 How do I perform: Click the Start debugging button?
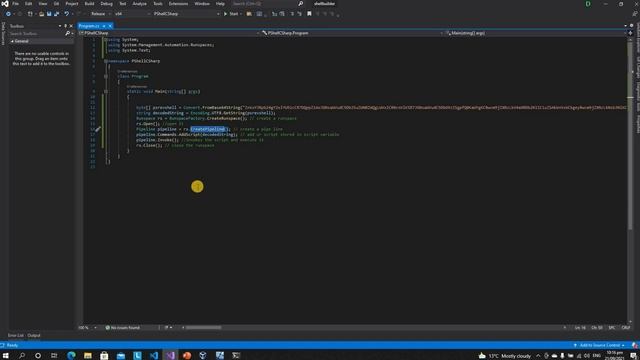[x=231, y=14]
